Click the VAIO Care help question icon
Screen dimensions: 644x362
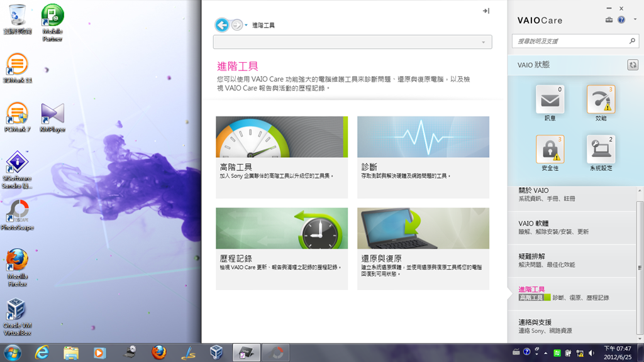coord(621,19)
